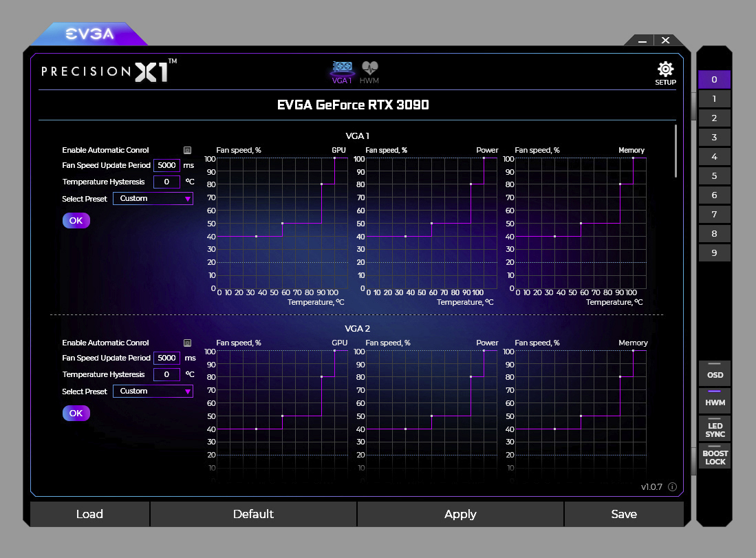Viewport: 756px width, 558px height.
Task: Click the Default button
Action: 254,514
